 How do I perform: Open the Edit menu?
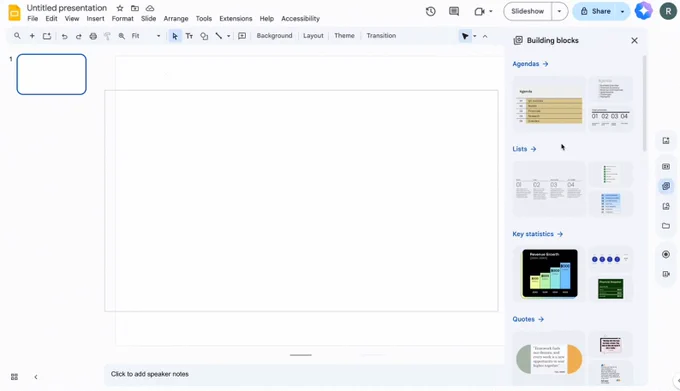click(x=51, y=19)
